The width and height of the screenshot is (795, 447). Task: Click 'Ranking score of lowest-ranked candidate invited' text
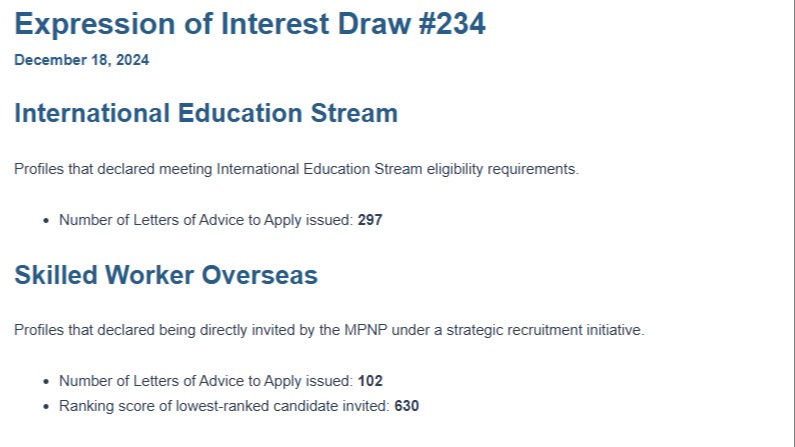coord(224,406)
